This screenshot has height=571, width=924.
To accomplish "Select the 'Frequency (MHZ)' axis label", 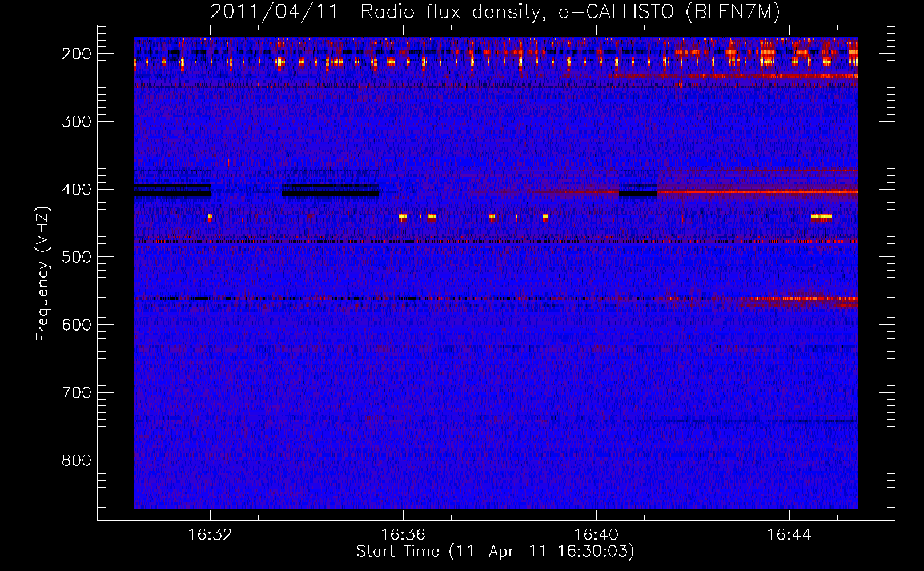I will [43, 274].
